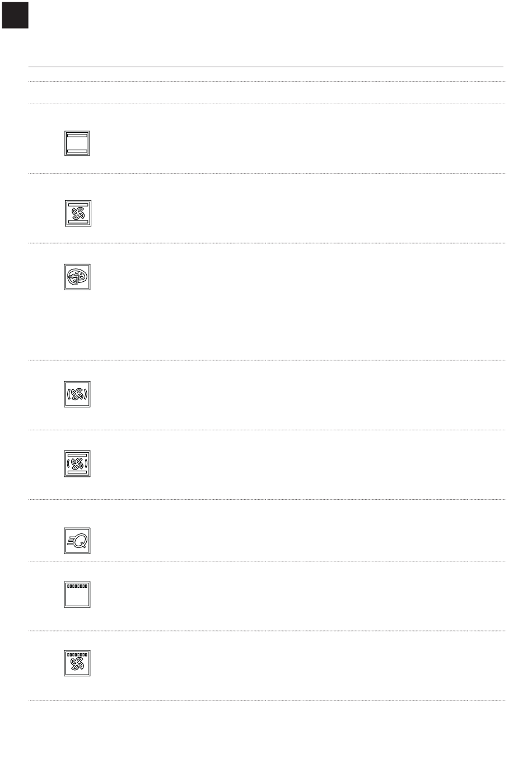This screenshot has width=532, height=762.
Task: Click the dotted divider between conventional and fan-assisted rows
Action: [x=267, y=173]
